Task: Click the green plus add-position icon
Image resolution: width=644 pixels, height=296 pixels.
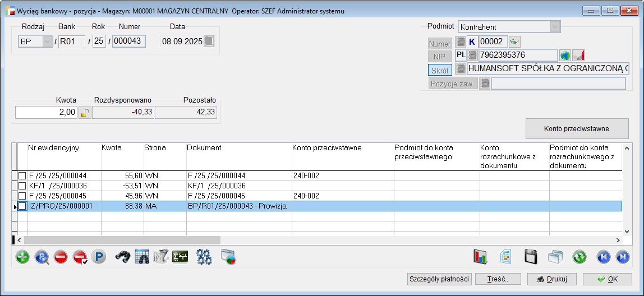Action: [22, 257]
